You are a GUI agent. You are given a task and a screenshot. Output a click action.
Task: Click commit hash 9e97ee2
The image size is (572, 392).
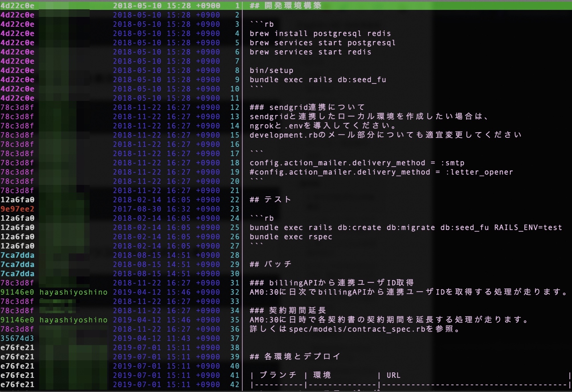tap(17, 209)
